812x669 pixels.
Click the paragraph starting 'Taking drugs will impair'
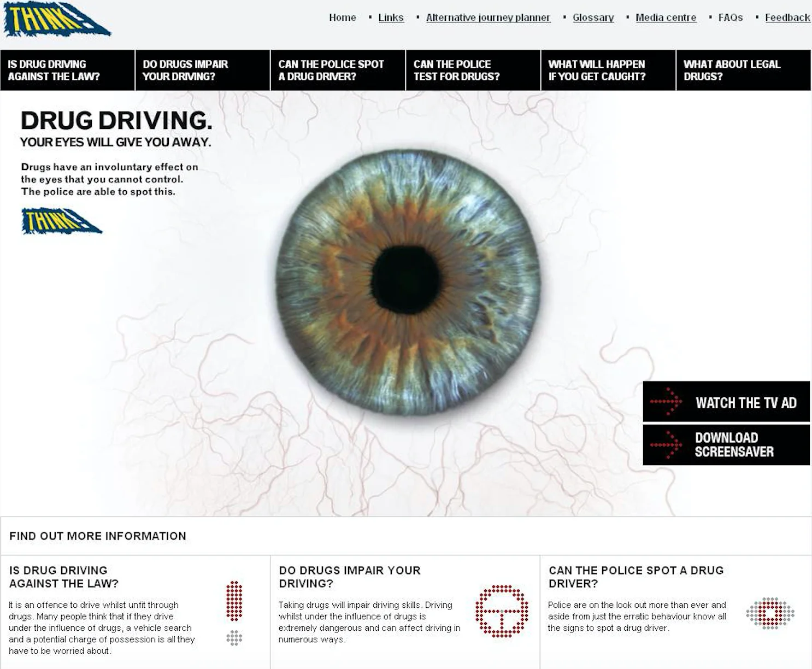coord(369,622)
